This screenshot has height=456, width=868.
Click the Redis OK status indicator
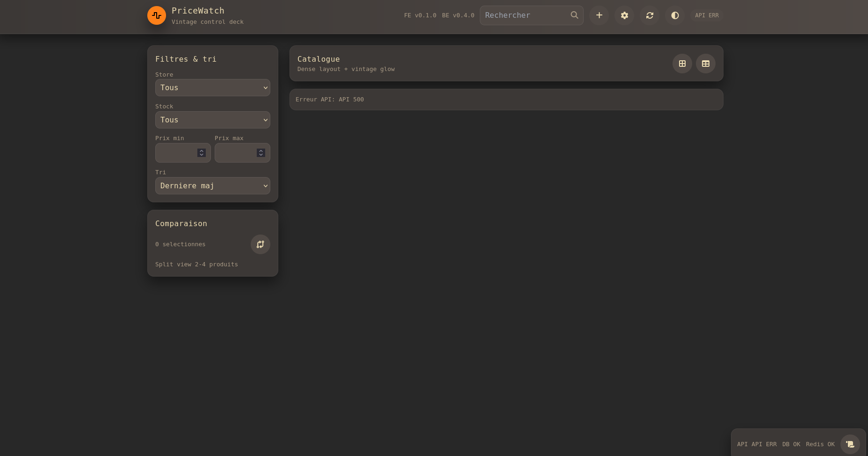pos(820,444)
